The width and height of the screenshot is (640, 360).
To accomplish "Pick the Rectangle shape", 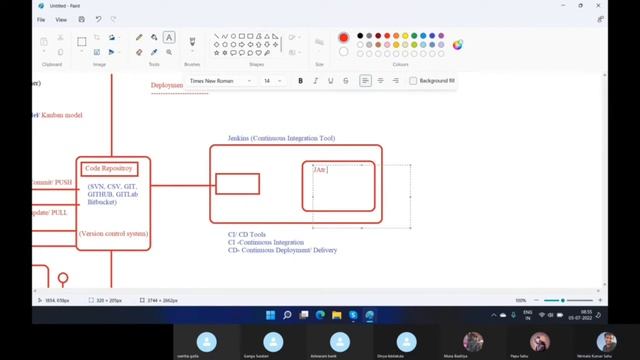I will (x=242, y=36).
